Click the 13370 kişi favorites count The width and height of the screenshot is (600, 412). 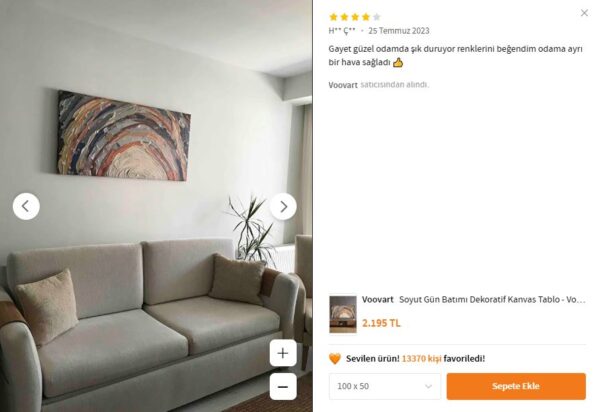(x=421, y=358)
